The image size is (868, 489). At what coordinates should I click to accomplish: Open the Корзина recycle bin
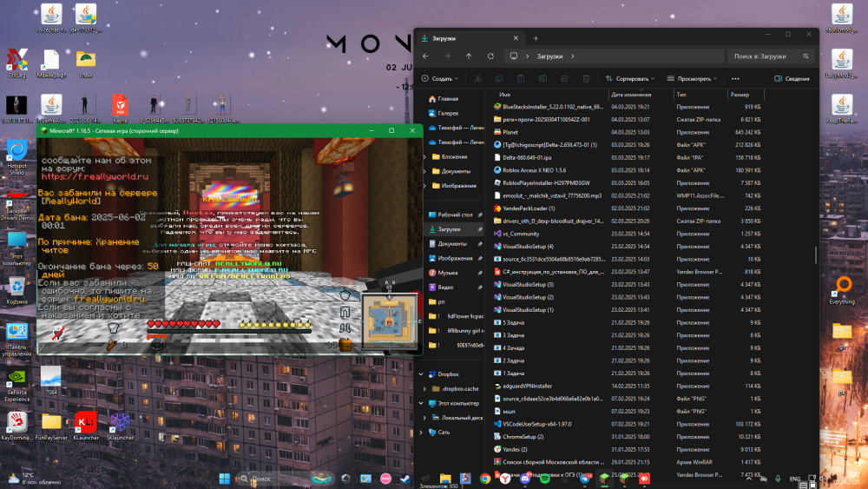point(16,290)
